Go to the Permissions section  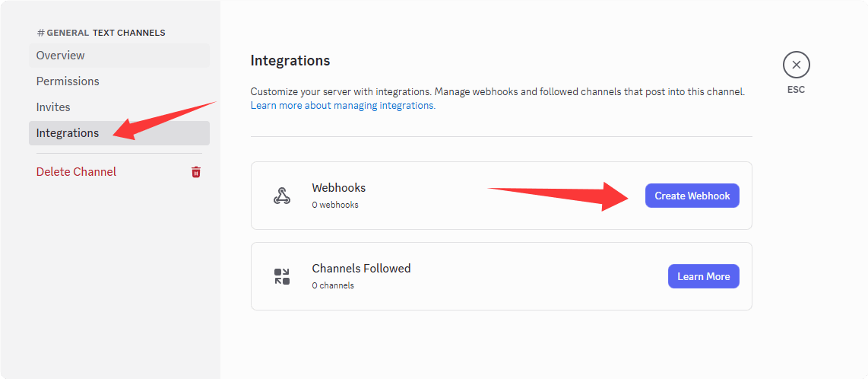click(68, 81)
